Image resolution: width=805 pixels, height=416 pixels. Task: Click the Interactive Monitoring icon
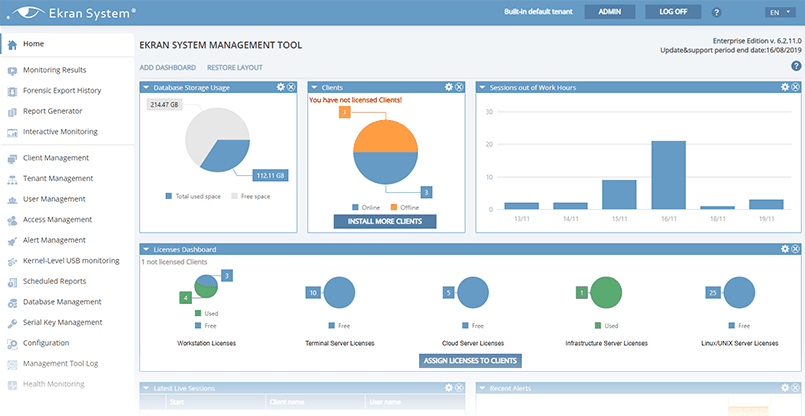pos(13,133)
